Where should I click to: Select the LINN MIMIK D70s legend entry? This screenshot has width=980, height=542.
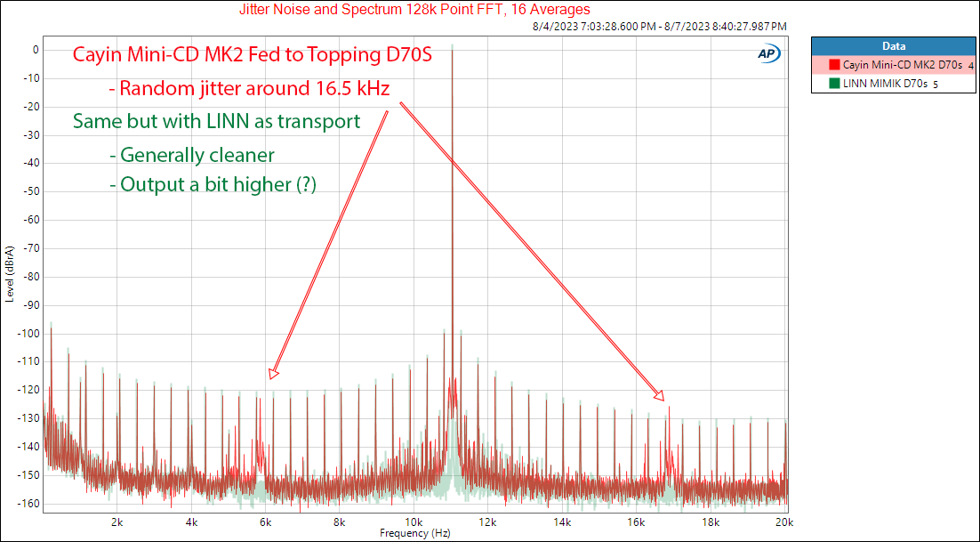893,84
